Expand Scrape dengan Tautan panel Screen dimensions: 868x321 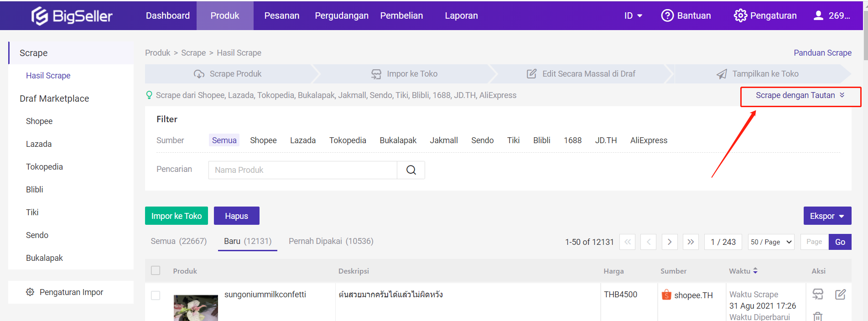(800, 95)
